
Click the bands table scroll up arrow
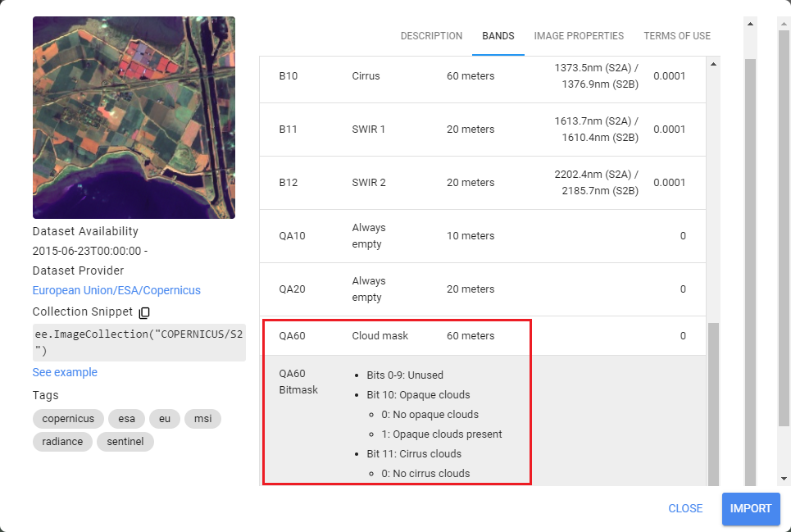(712, 64)
